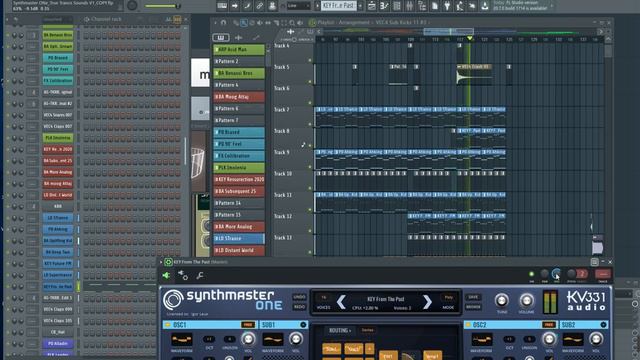
Task: Open plugin window menu arrow
Action: pos(161,262)
